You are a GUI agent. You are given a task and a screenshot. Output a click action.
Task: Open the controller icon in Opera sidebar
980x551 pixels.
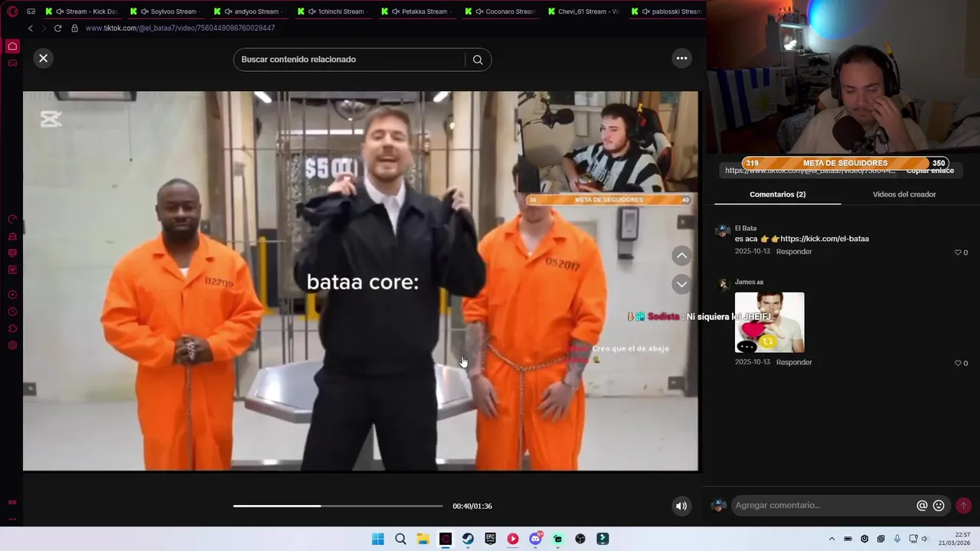tap(12, 63)
